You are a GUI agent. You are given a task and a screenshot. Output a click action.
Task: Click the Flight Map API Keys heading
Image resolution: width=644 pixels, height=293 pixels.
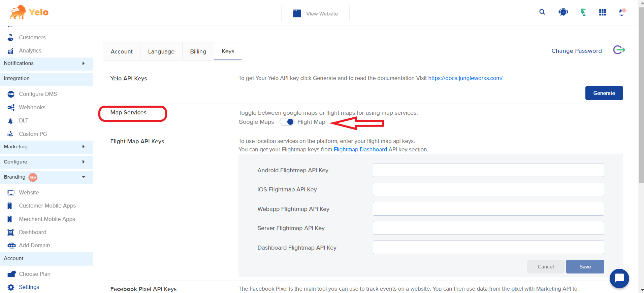(137, 141)
